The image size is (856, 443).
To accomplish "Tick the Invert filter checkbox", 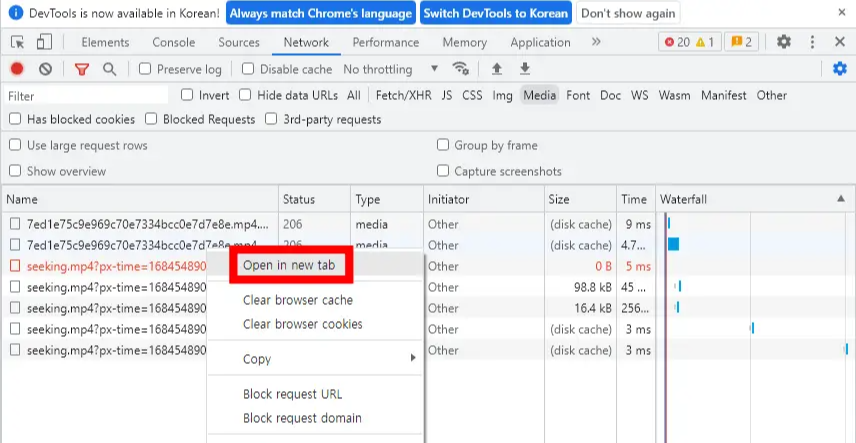I will point(187,95).
